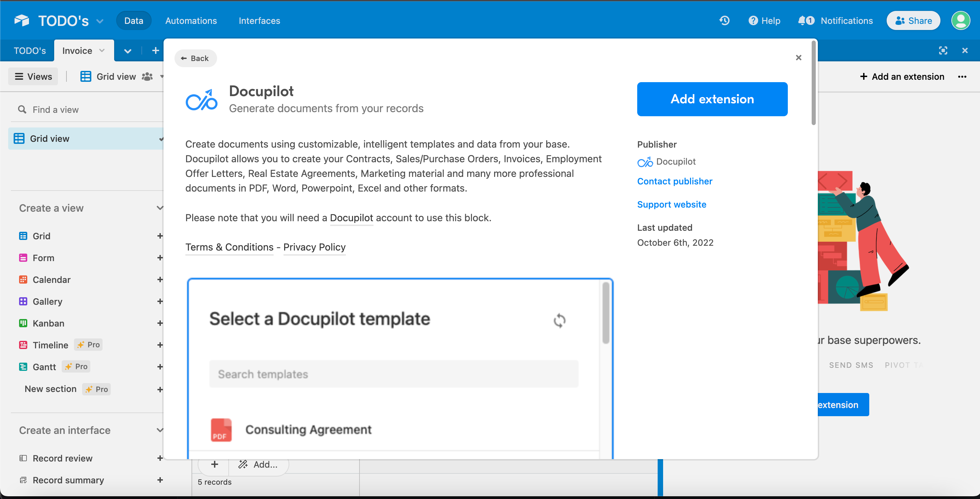Add or import table plus icon
This screenshot has width=980, height=499.
pos(155,50)
